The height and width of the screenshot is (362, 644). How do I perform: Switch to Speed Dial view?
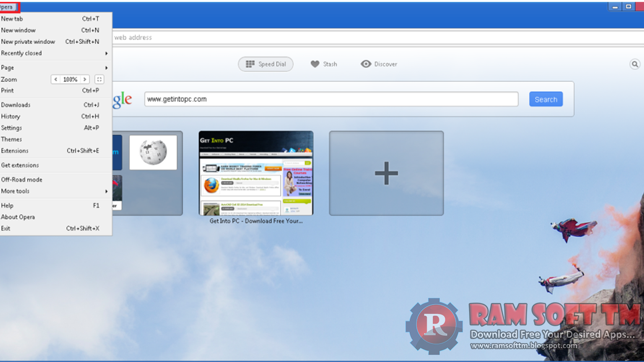(265, 64)
